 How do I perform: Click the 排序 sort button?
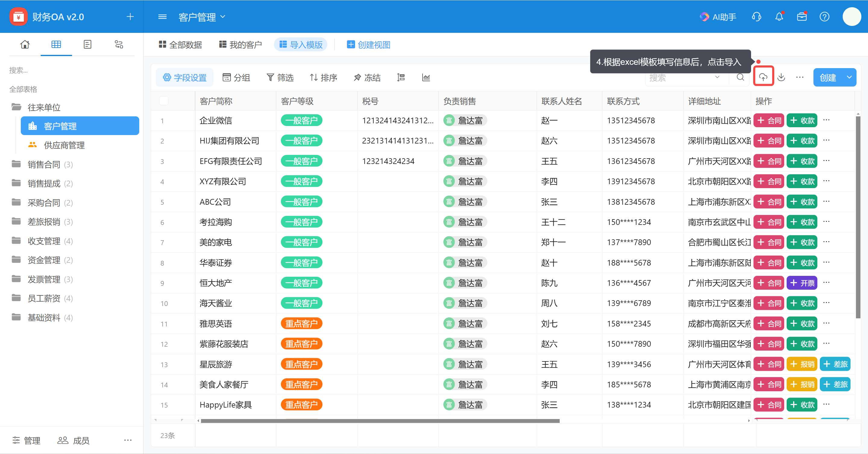[x=324, y=77]
